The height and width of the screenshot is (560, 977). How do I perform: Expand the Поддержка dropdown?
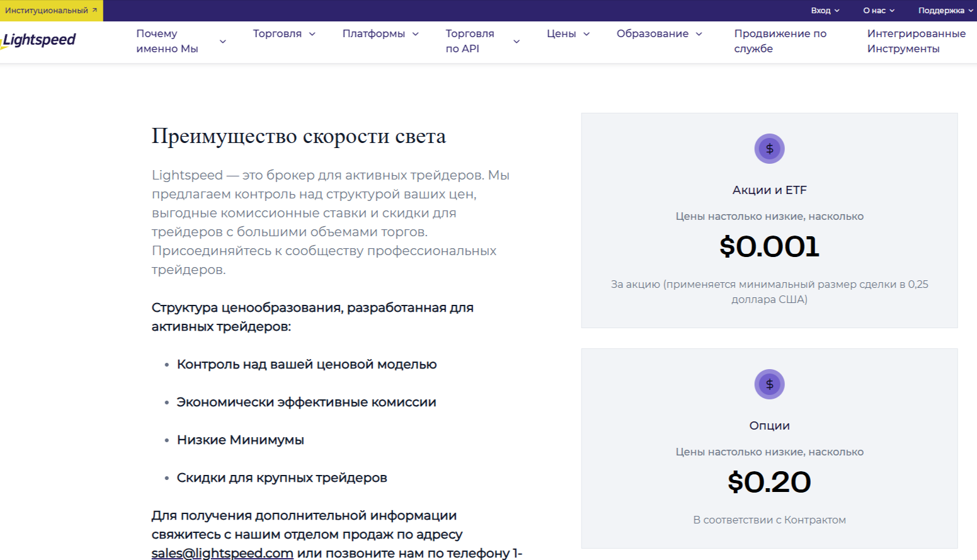(x=946, y=11)
